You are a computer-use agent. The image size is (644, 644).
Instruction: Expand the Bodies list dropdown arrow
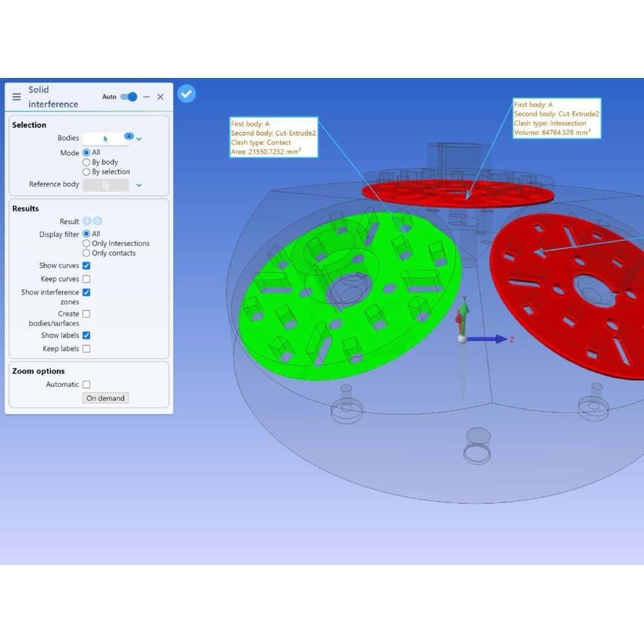click(139, 139)
